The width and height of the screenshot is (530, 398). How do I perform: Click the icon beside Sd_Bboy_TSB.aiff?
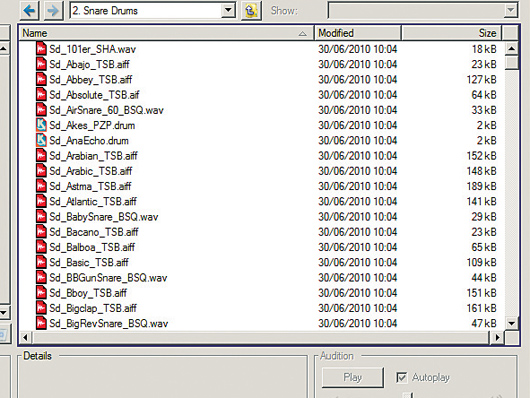click(x=41, y=292)
